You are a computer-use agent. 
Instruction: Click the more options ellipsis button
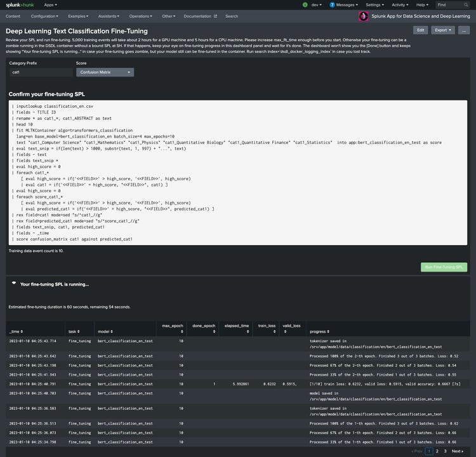464,30
